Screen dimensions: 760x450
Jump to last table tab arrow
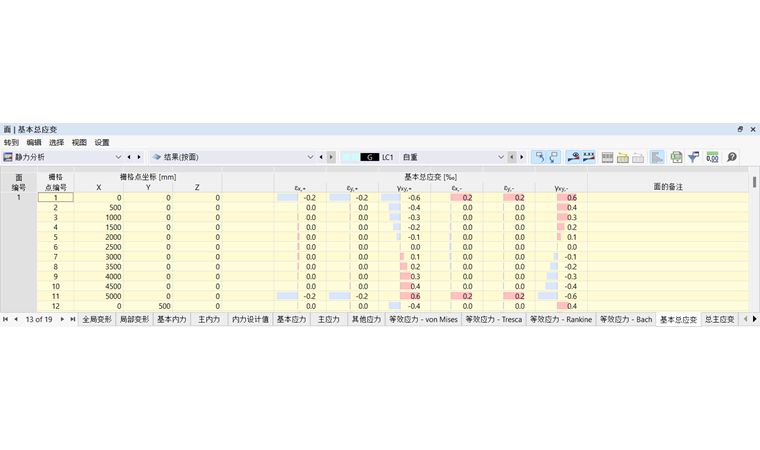pos(73,319)
